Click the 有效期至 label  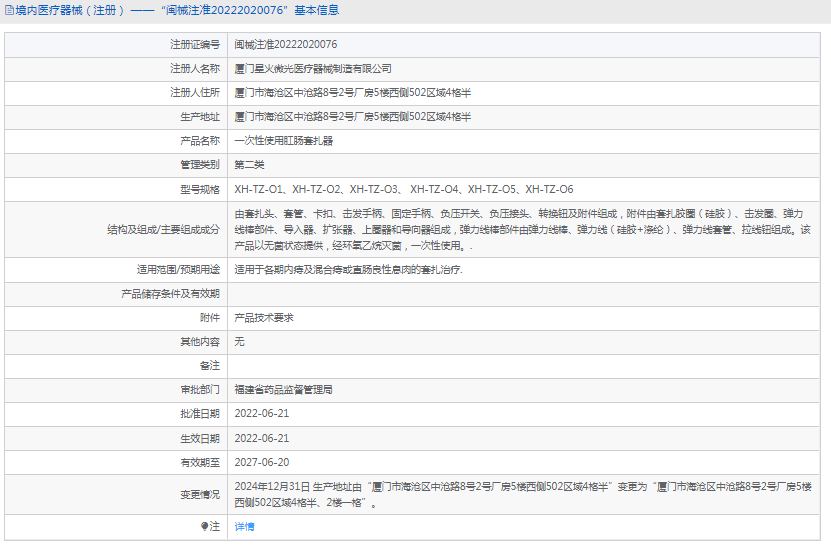tap(200, 462)
